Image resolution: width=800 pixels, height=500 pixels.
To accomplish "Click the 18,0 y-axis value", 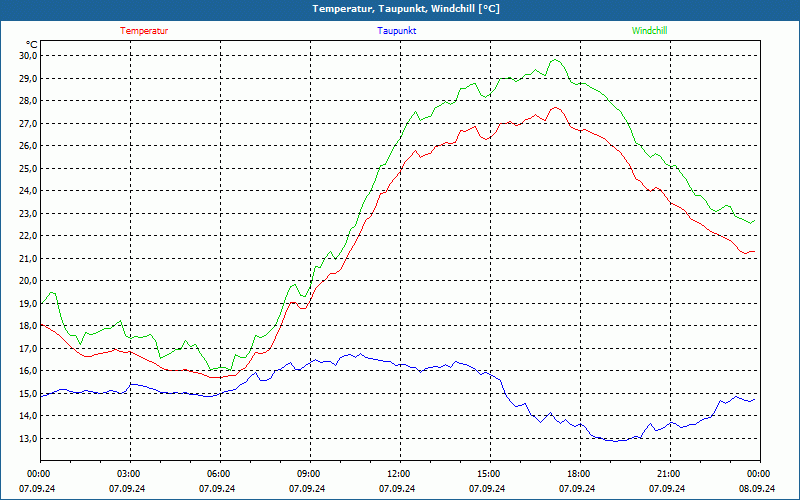I will 29,326.
